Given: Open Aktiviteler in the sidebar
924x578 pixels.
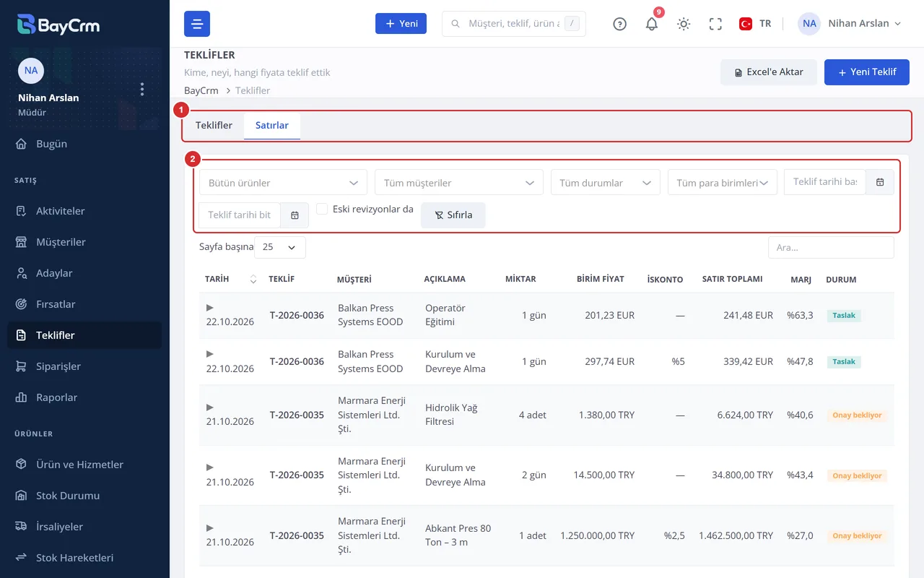Looking at the screenshot, I should click(84, 211).
